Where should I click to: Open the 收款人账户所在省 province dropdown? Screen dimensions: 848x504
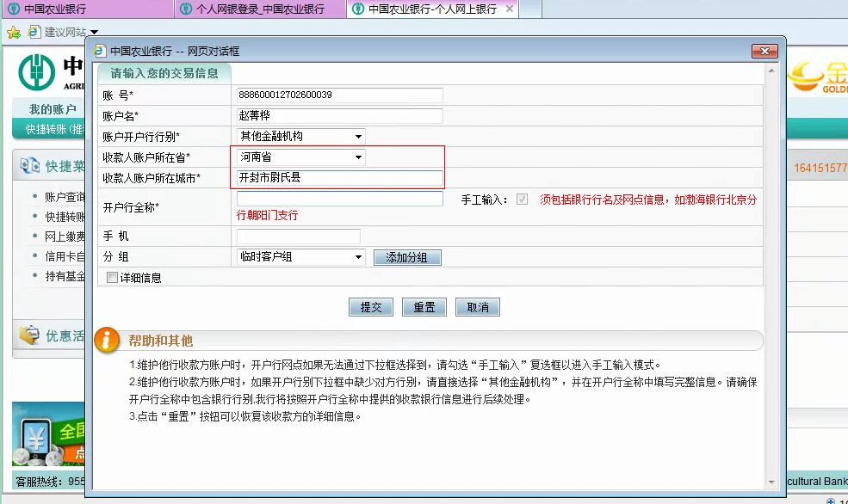(300, 157)
